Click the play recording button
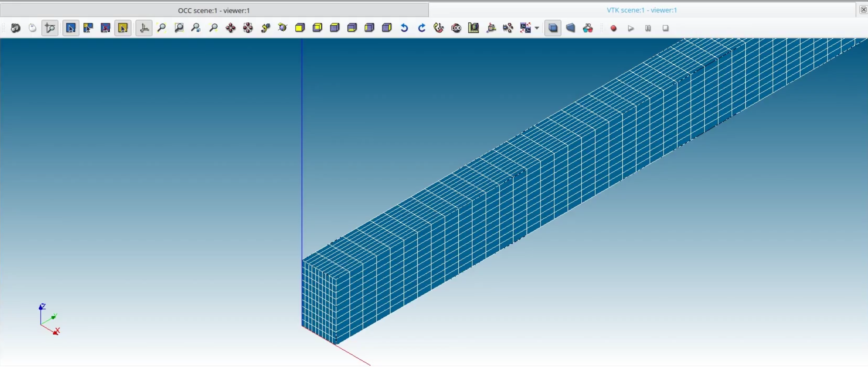 point(631,28)
